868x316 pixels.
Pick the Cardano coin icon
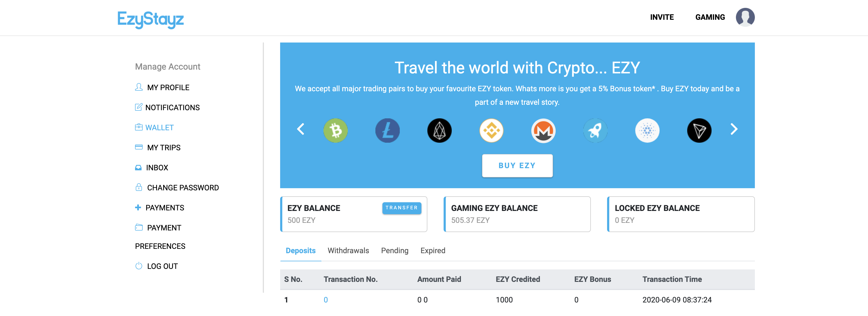[x=647, y=131]
